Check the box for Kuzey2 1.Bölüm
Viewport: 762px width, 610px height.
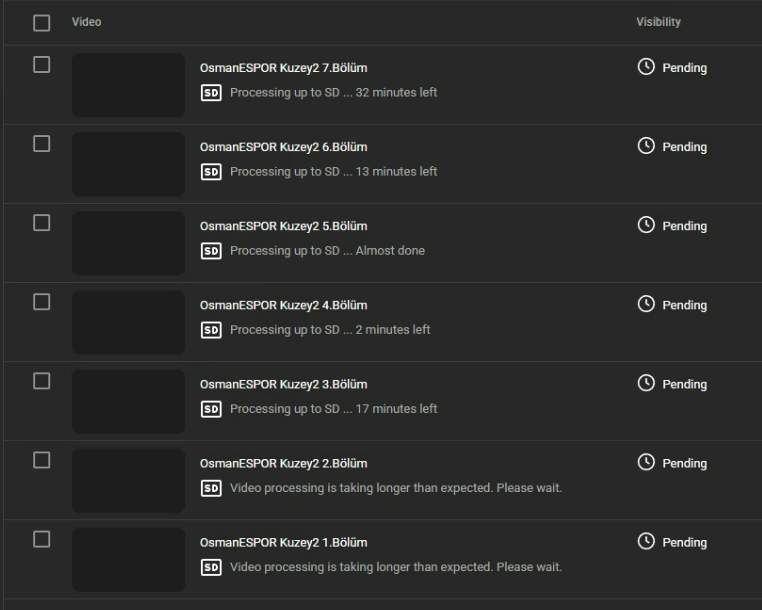[x=41, y=540]
